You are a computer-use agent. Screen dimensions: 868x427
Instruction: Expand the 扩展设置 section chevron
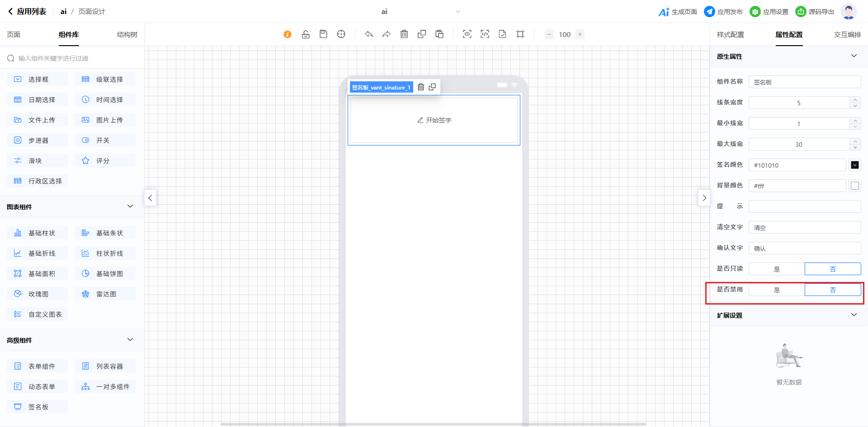click(x=854, y=315)
